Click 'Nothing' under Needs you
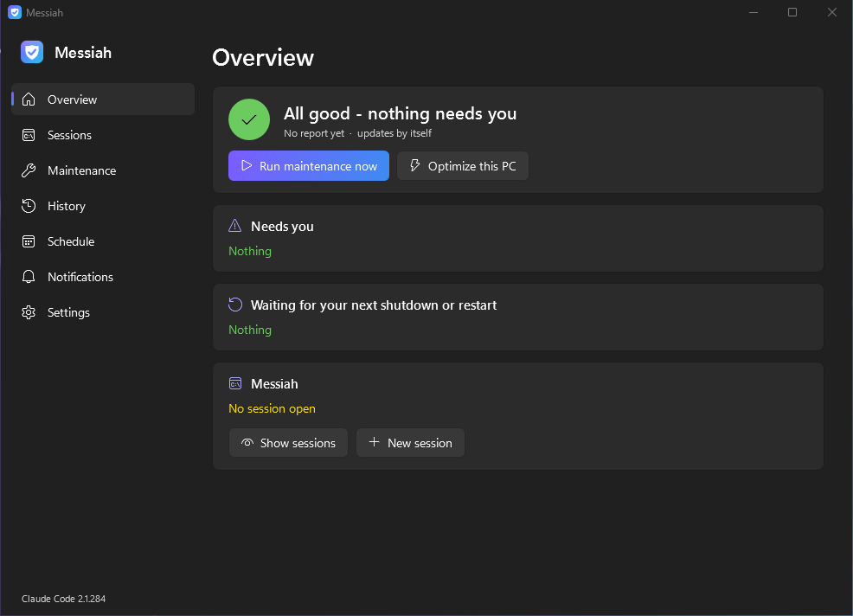Screen dimensions: 853x616 click(250, 252)
